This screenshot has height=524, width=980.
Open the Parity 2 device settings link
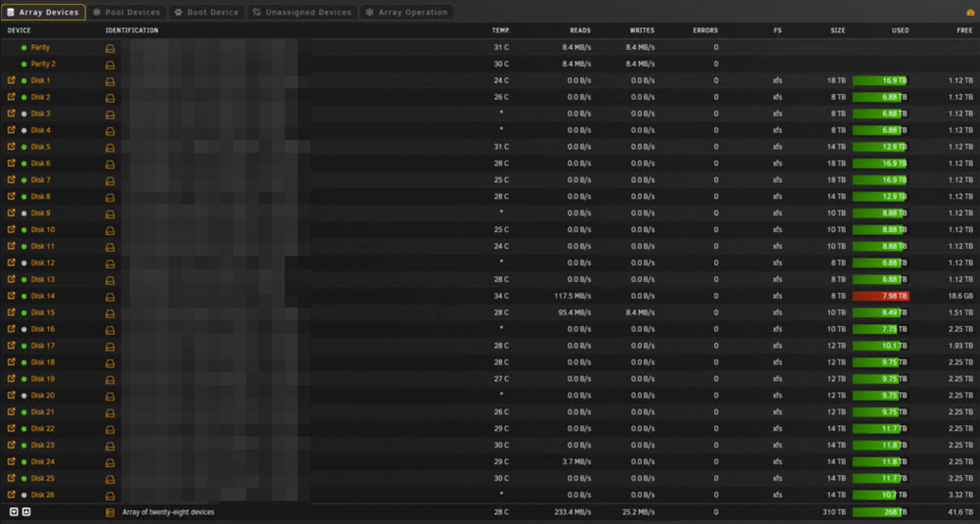tap(43, 64)
